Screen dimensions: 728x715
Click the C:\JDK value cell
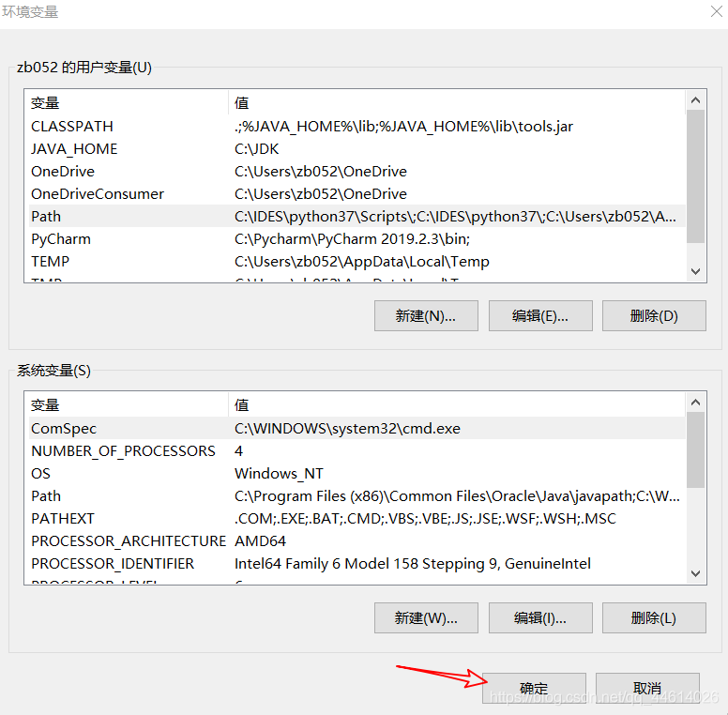(257, 148)
